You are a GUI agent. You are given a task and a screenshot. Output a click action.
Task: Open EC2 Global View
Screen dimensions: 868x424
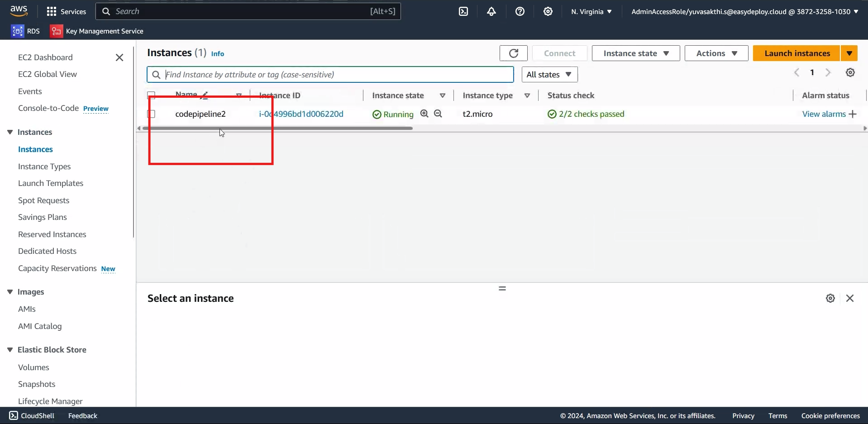coord(48,74)
